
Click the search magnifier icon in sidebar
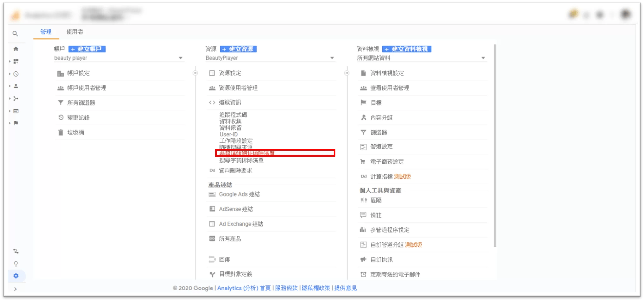(15, 33)
